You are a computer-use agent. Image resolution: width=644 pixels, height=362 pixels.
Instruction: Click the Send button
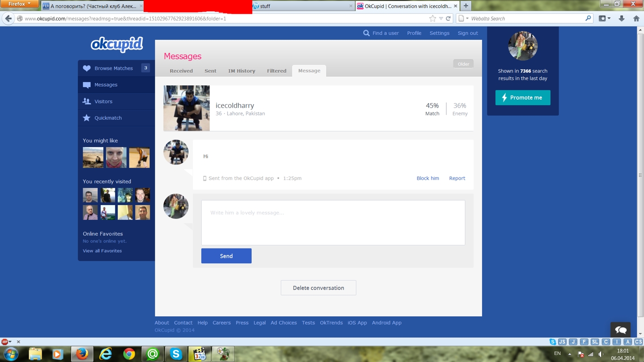click(226, 256)
